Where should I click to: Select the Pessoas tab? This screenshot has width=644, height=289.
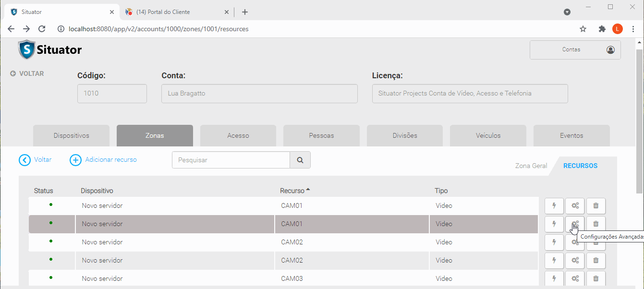pyautogui.click(x=321, y=136)
